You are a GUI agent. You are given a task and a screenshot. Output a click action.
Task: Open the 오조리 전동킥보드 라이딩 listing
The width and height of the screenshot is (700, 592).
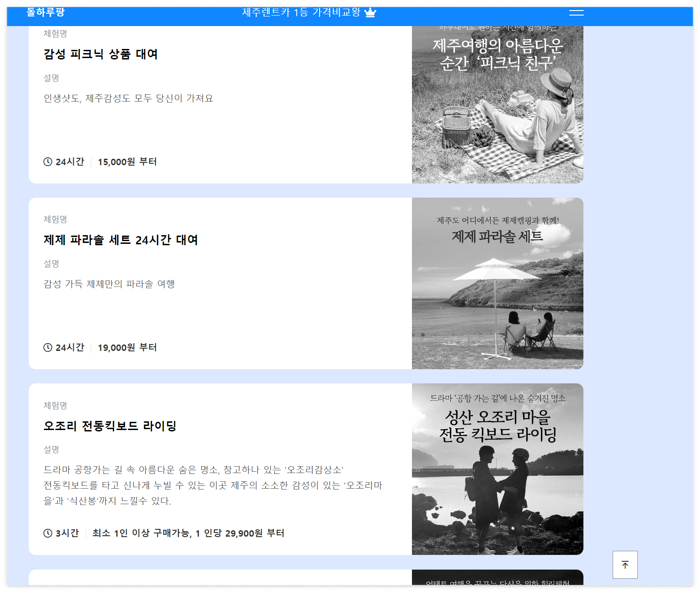click(x=111, y=426)
